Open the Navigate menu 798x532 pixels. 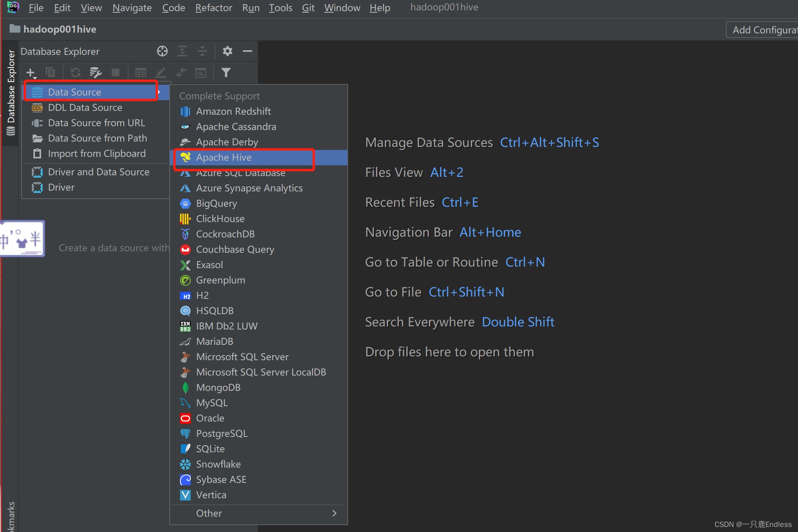click(x=132, y=8)
